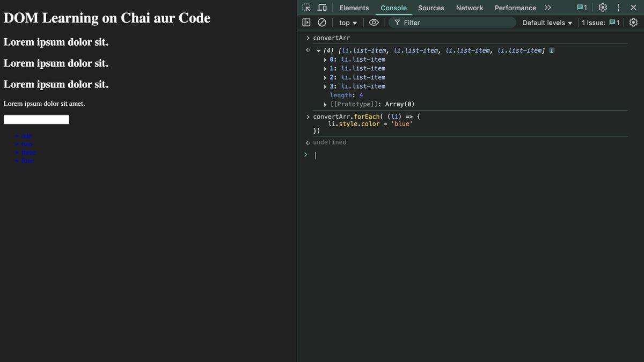Image resolution: width=644 pixels, height=362 pixels.
Task: Toggle the console sidebar icon
Action: point(306,23)
